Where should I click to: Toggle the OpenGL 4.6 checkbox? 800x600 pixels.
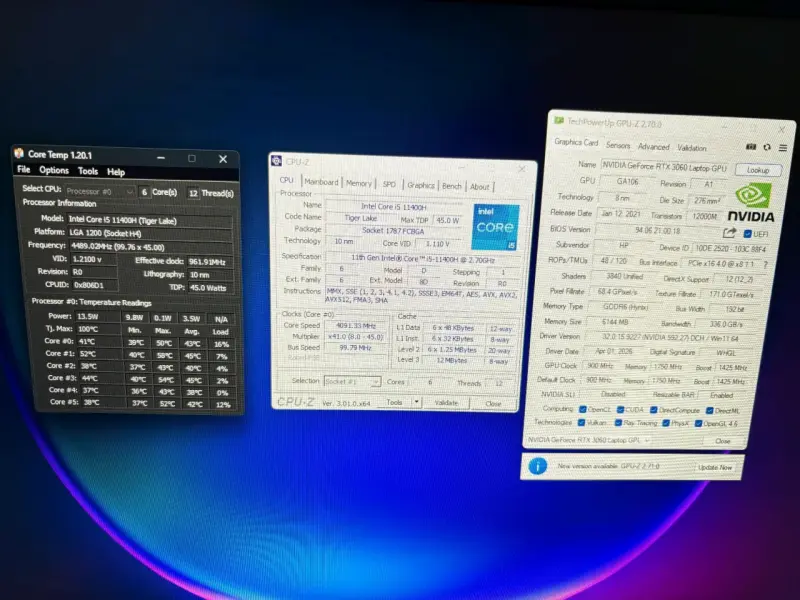click(698, 423)
